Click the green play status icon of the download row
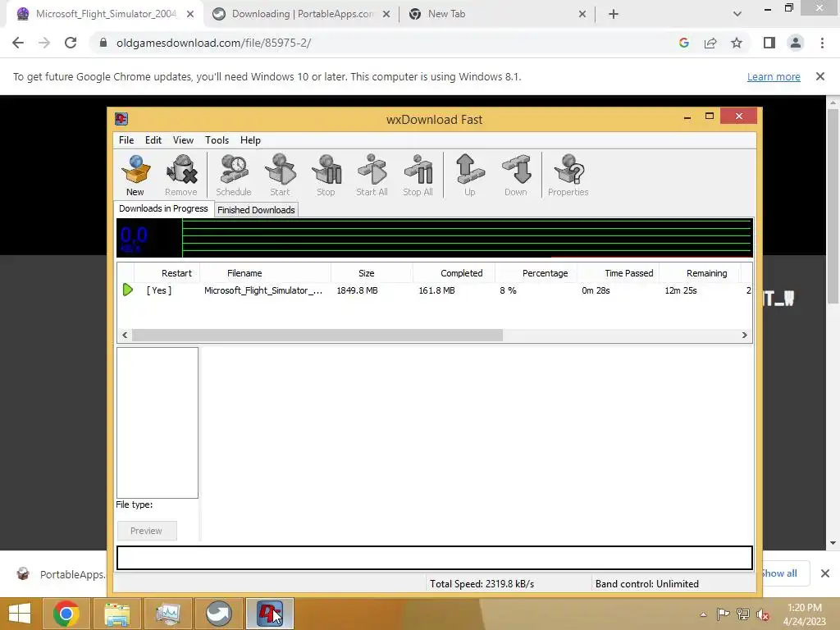Screen dimensions: 840x630 [127, 290]
